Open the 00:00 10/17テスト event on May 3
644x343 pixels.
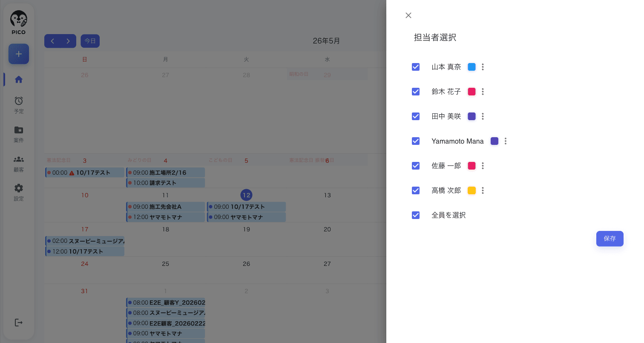click(x=85, y=173)
